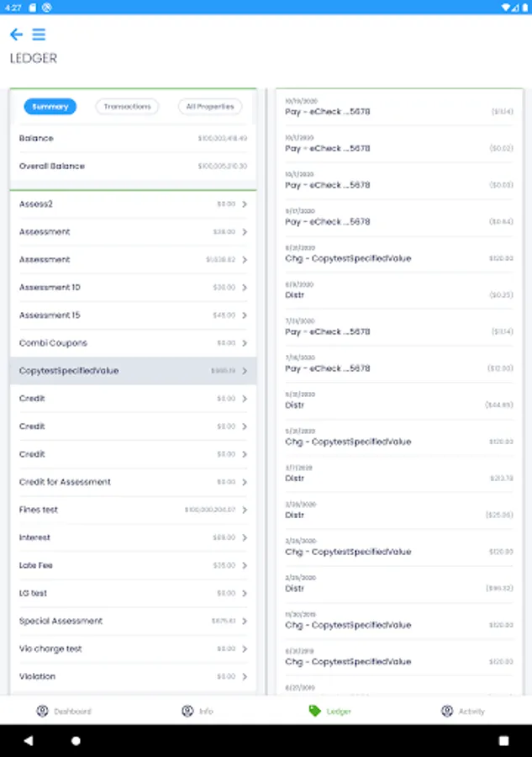
Task: Tap the Activity icon in bottom navigation
Action: point(447,712)
